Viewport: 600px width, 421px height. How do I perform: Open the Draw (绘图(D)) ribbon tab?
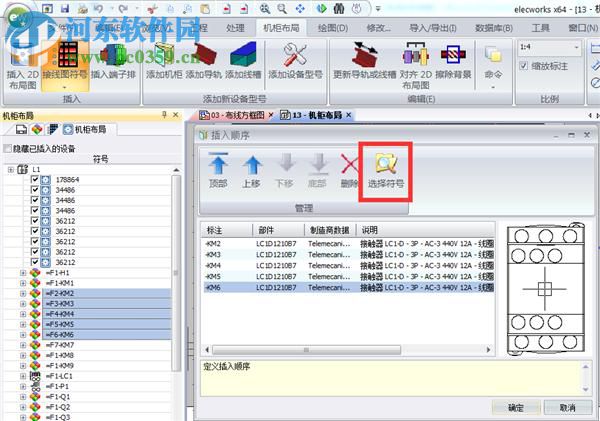point(333,28)
